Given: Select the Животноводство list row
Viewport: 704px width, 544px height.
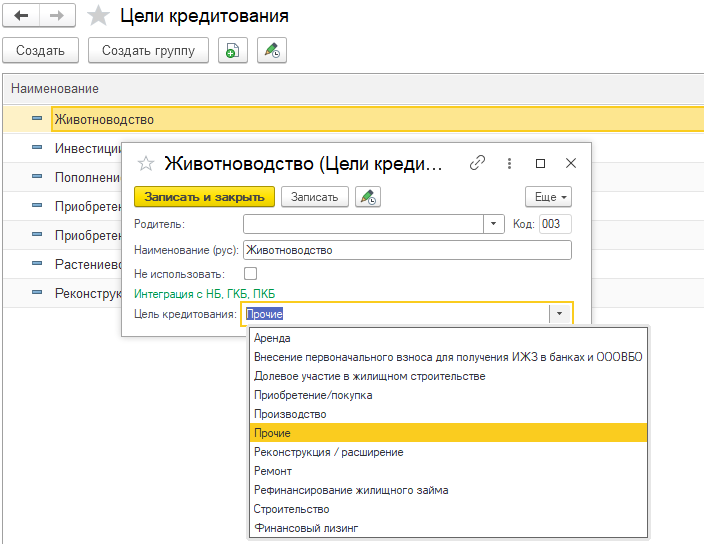Looking at the screenshot, I should tap(353, 119).
